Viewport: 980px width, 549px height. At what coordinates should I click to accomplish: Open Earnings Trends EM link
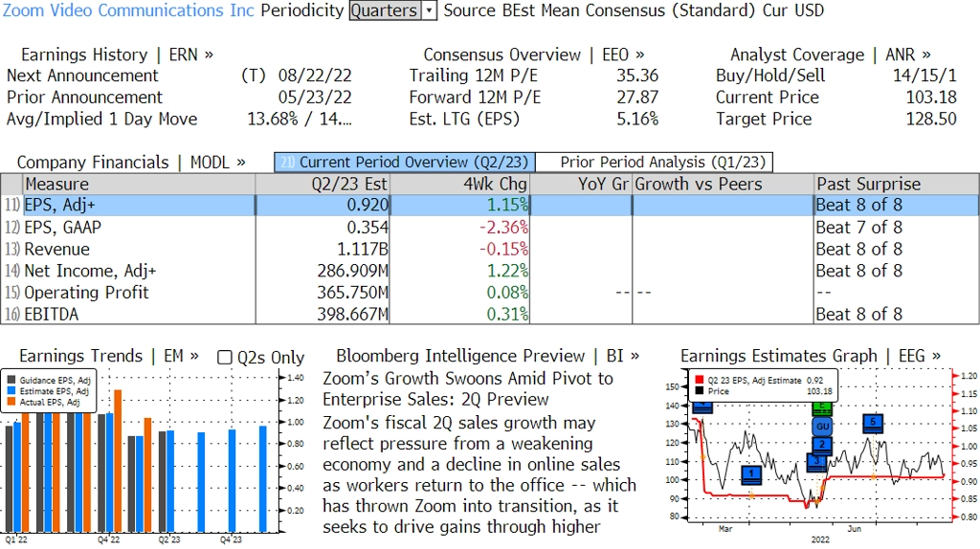[109, 356]
